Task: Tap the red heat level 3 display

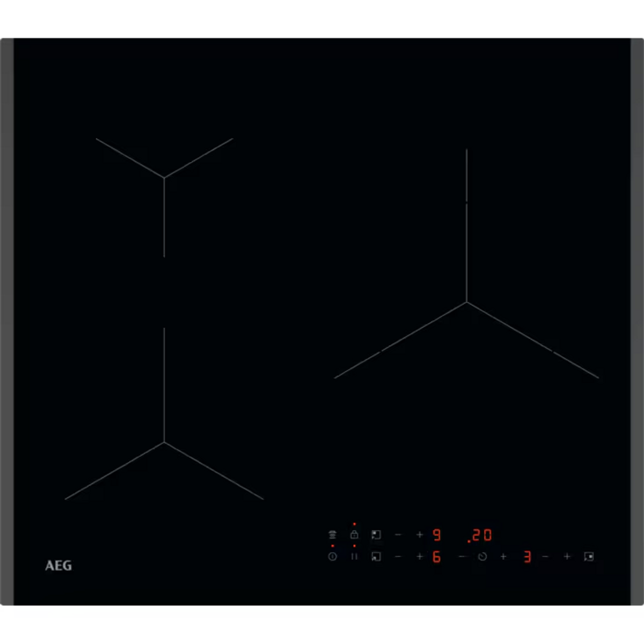Action: tap(527, 557)
